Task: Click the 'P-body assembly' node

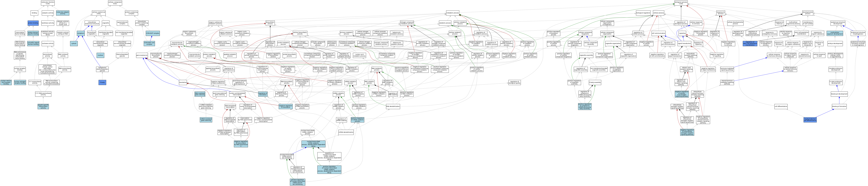Action: 595,82
